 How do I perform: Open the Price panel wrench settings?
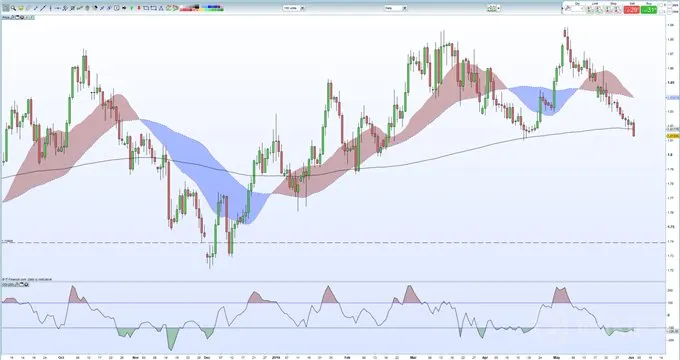pyautogui.click(x=13, y=17)
